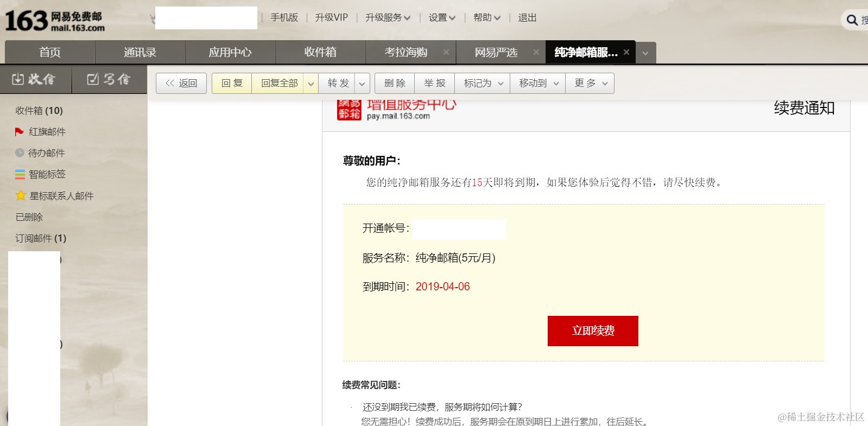The width and height of the screenshot is (868, 426).
Task: Close the 纯净邮箱服 tab
Action: tap(626, 52)
